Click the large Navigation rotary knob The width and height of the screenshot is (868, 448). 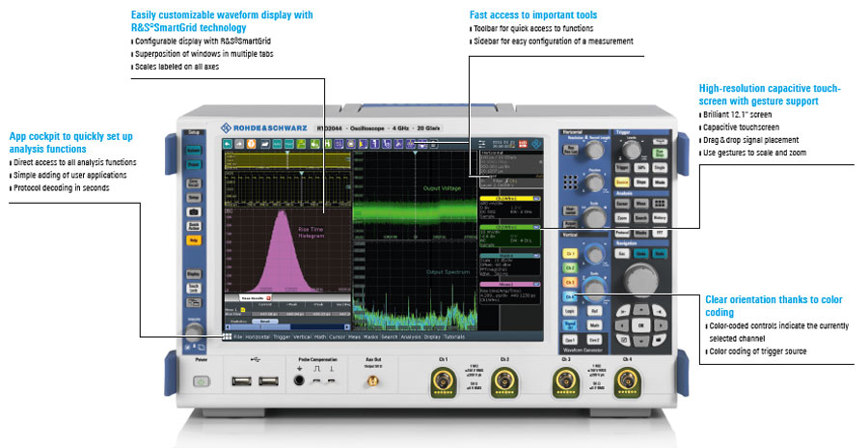coord(640,279)
